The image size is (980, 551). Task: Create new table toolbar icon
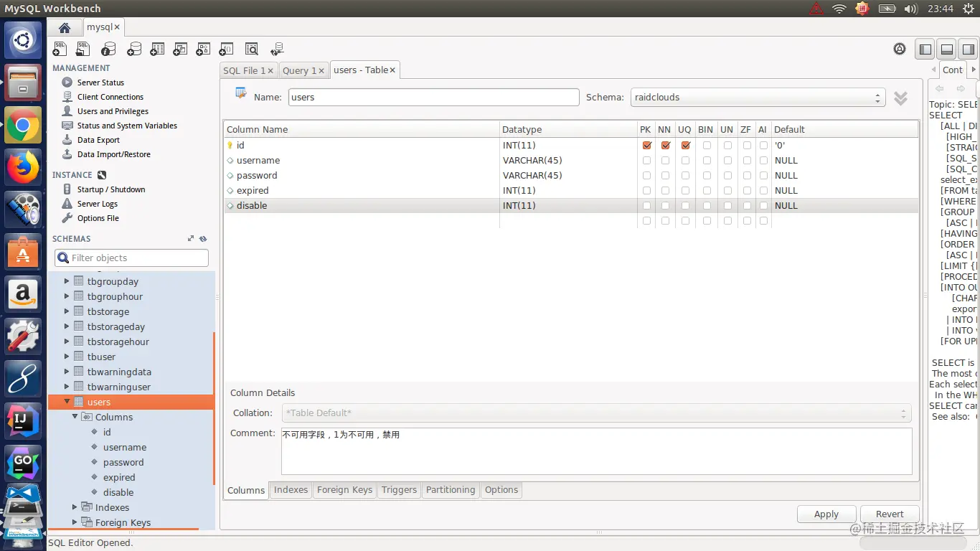(157, 49)
